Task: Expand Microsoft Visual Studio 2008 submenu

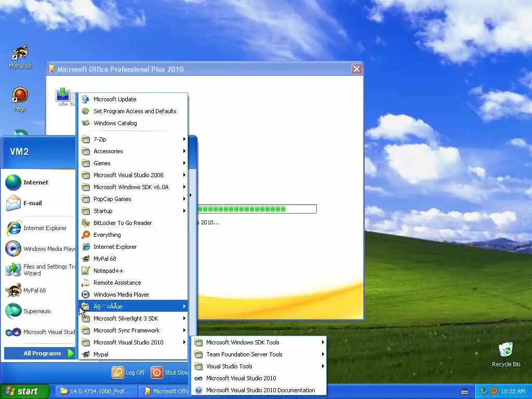Action: [x=134, y=175]
